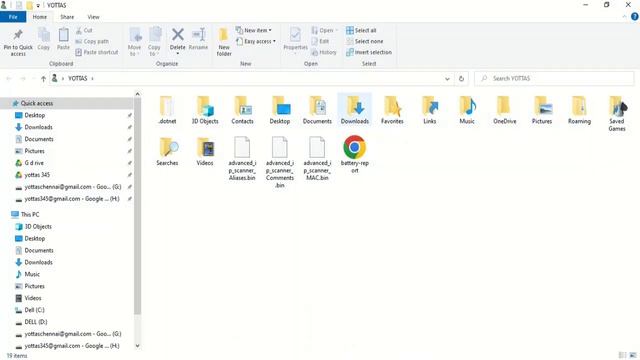Open the Quick Access Toolbar customize dropdown
The height and width of the screenshot is (360, 640).
tap(38, 5)
